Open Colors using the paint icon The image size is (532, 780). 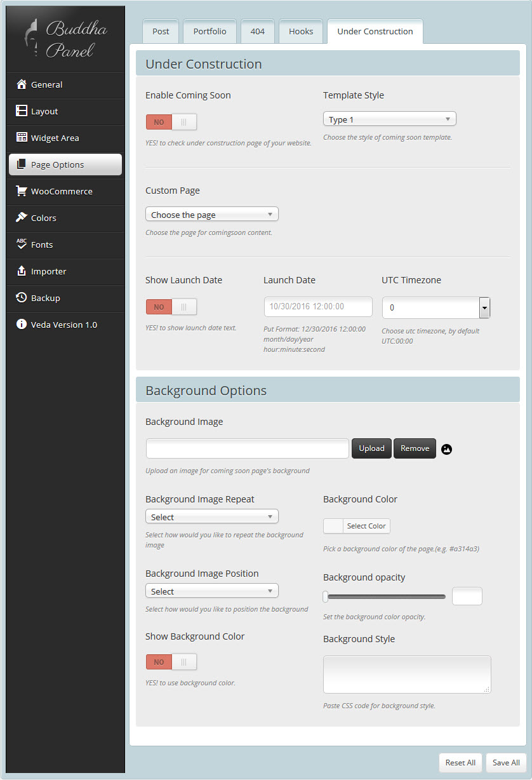pos(22,218)
